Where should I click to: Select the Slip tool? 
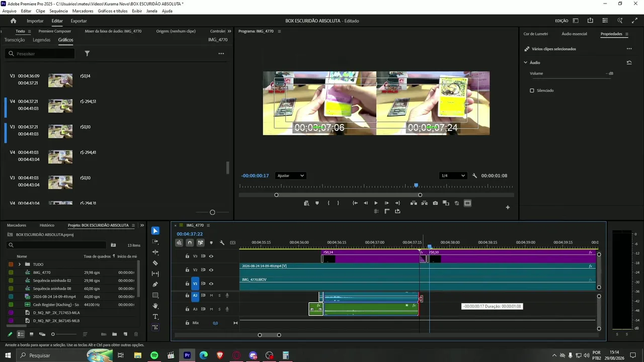[x=155, y=274]
